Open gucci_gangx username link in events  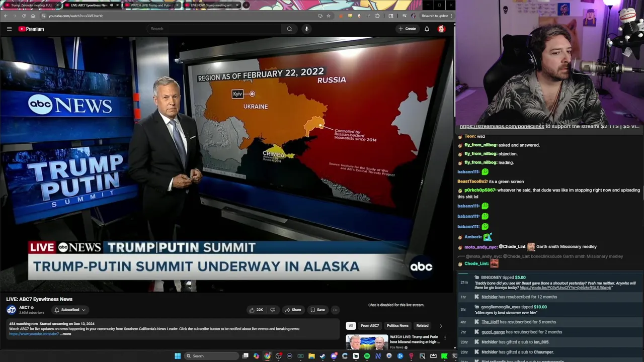pos(493,332)
